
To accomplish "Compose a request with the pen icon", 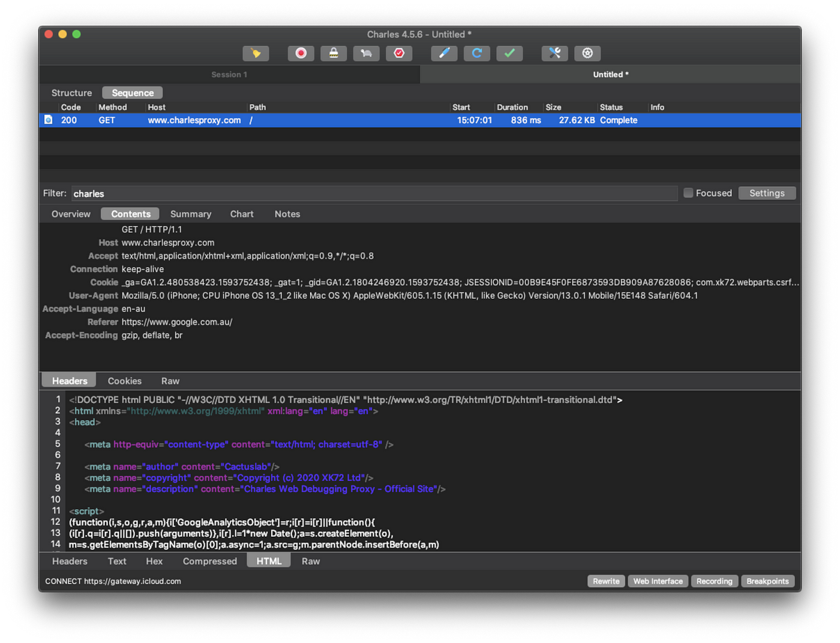I will point(444,53).
